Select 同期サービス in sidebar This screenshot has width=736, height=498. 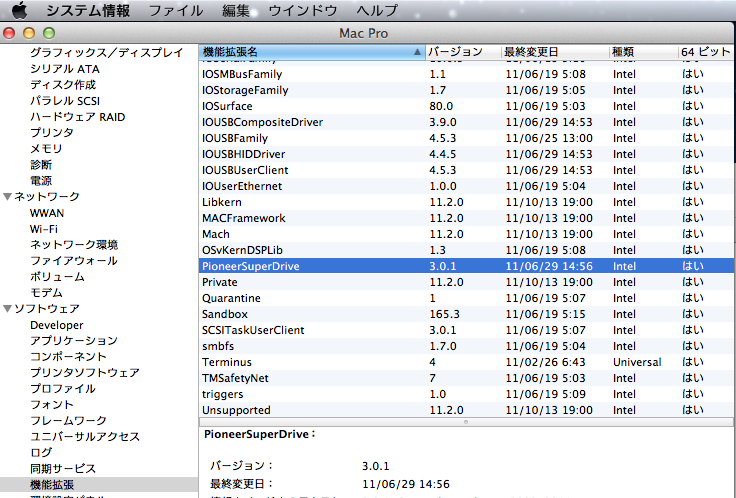pos(62,468)
